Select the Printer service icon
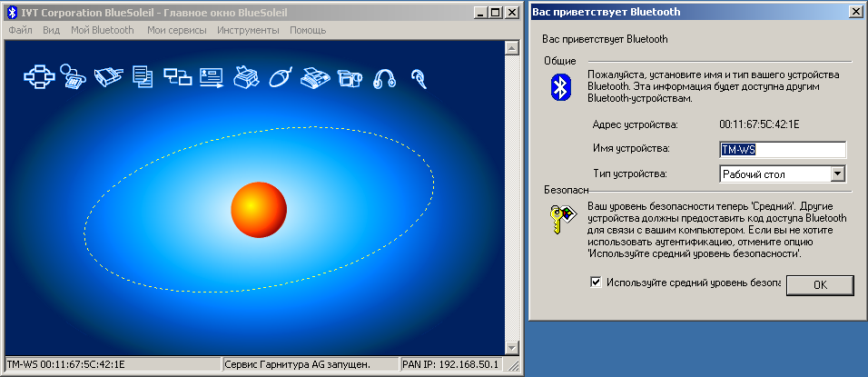Image resolution: width=868 pixels, height=377 pixels. coord(246,77)
